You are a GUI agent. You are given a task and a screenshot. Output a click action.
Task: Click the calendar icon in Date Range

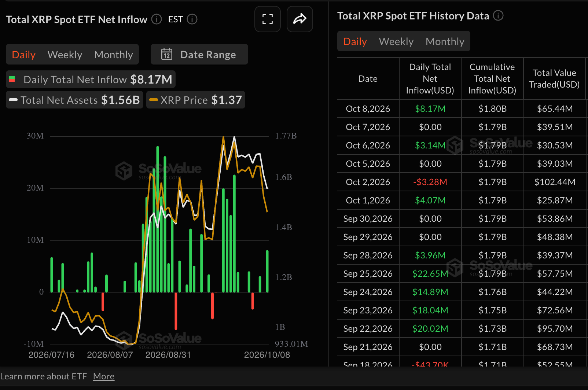167,54
